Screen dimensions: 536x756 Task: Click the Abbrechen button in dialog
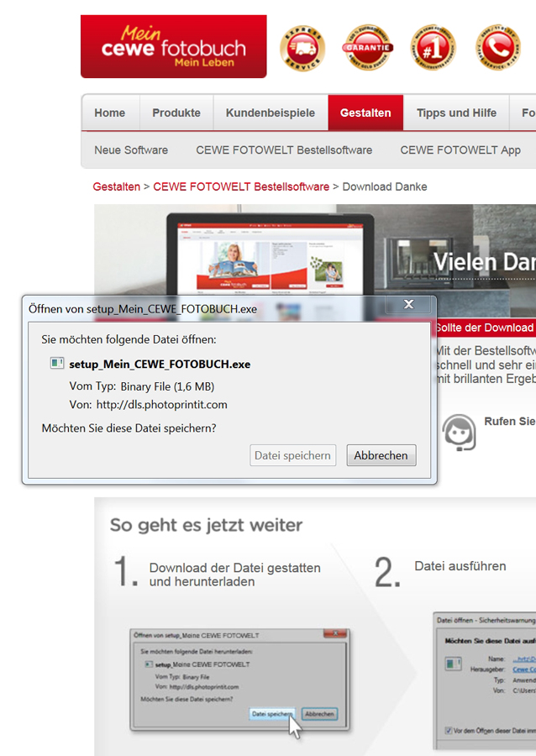(x=381, y=455)
